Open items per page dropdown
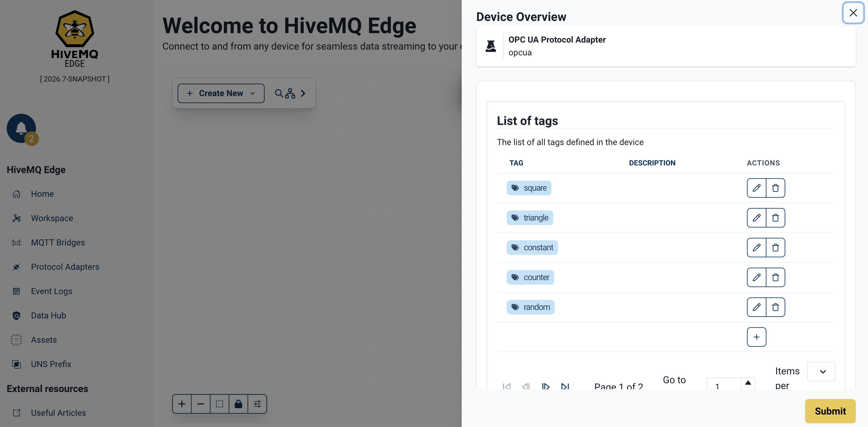 821,371
